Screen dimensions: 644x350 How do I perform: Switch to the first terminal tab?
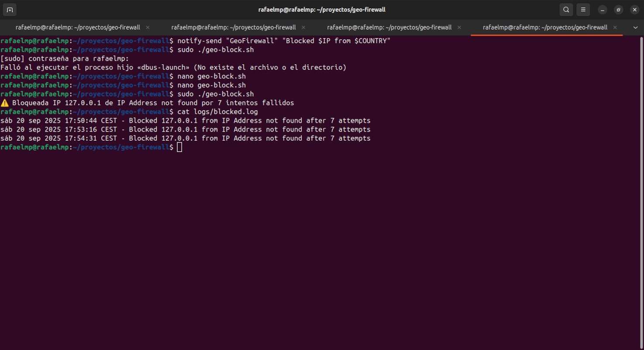[78, 27]
